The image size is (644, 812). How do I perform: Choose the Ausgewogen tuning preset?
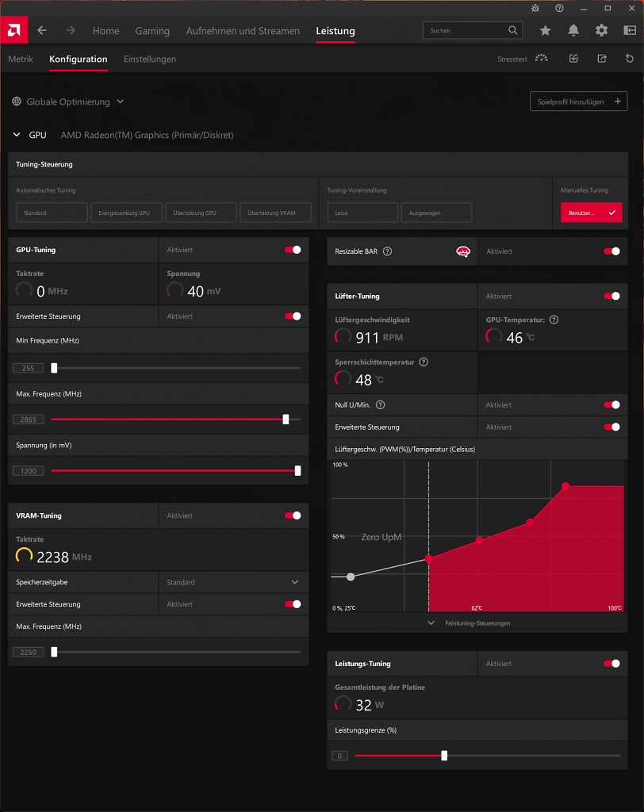(x=437, y=213)
